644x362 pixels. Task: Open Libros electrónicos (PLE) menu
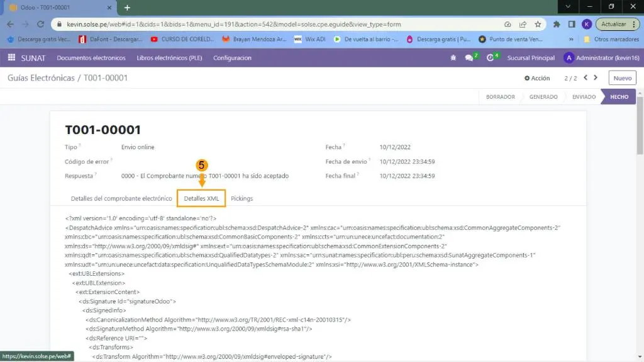click(169, 58)
